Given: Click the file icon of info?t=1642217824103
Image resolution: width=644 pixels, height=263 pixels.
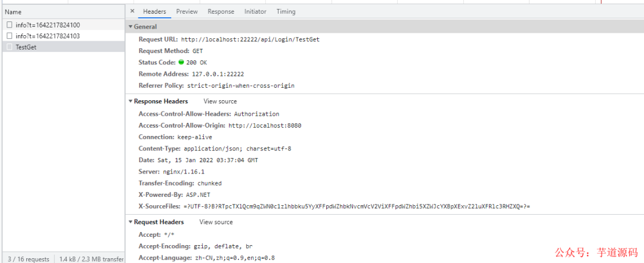Looking at the screenshot, I should (x=10, y=36).
